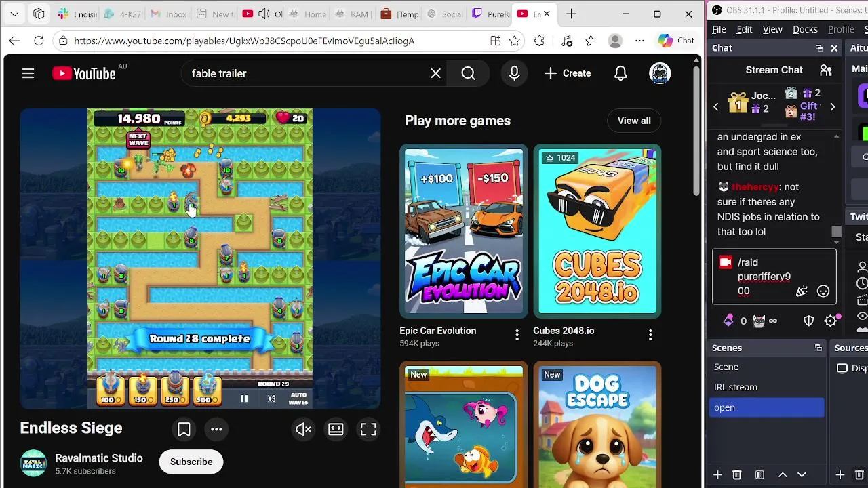Go back in the browser

click(14, 41)
